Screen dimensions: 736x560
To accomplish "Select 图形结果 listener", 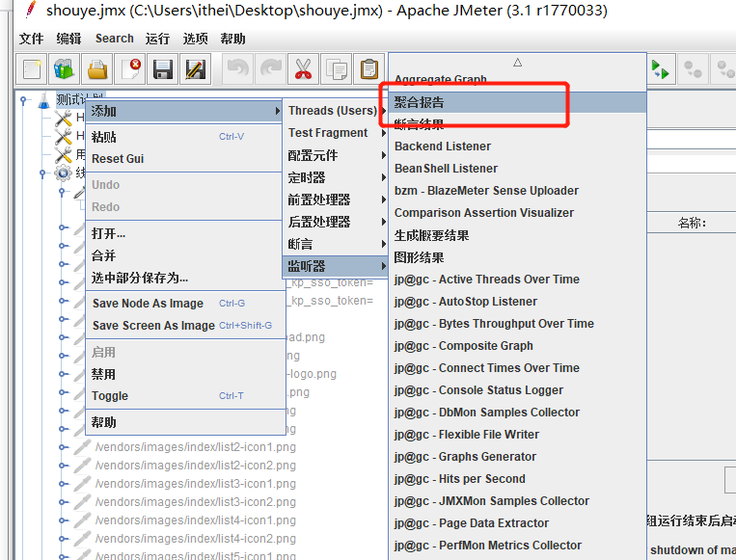I will coord(517,257).
